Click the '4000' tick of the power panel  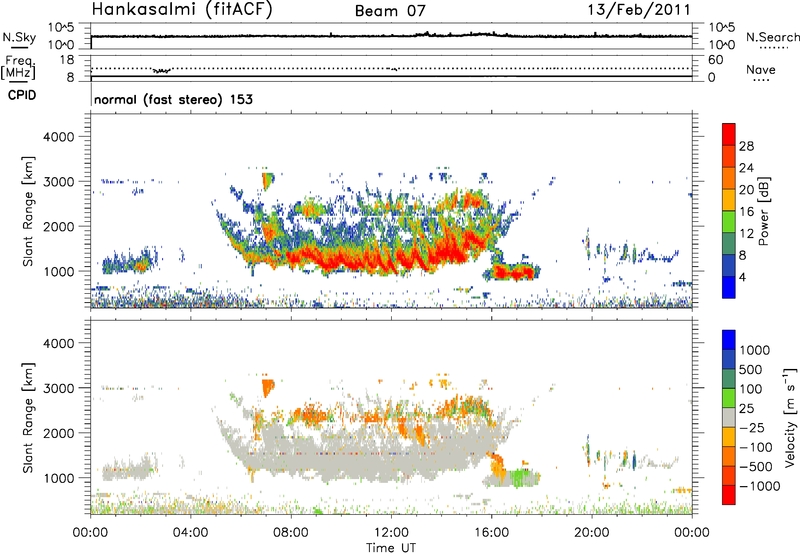click(58, 137)
